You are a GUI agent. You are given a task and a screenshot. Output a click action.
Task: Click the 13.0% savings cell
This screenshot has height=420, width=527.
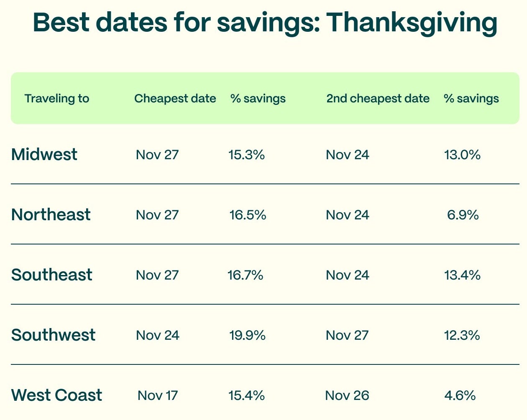pos(462,155)
